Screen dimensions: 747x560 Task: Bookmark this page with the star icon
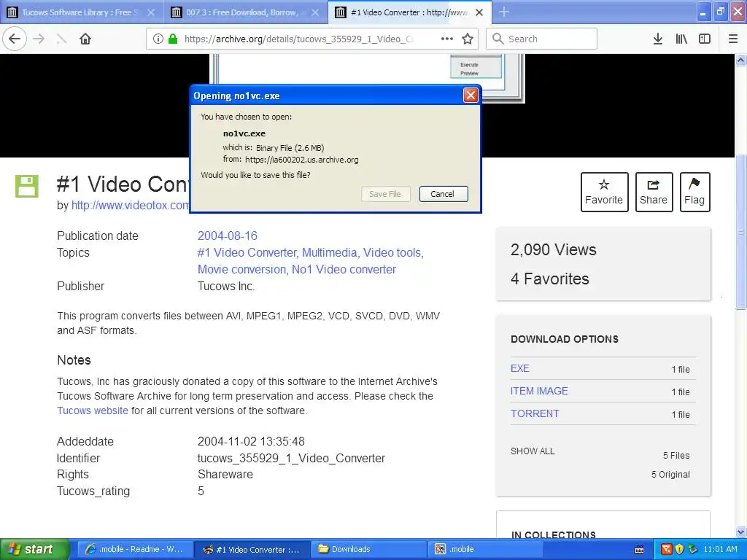click(468, 39)
